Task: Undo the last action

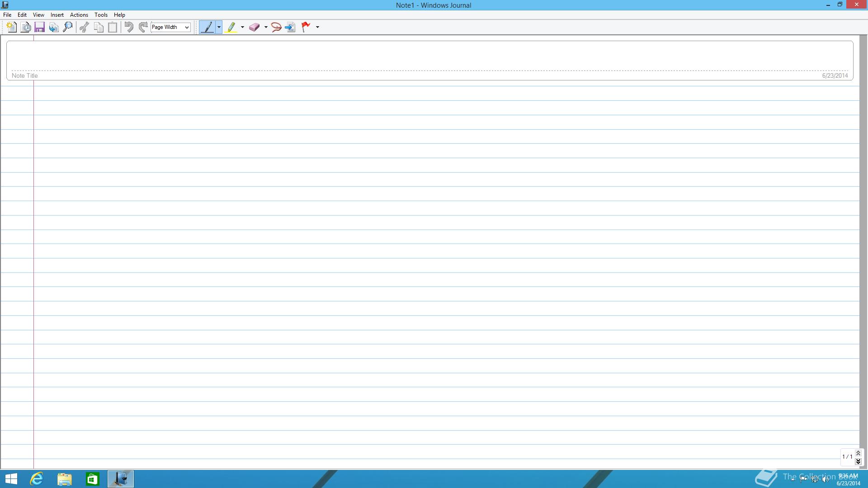Action: [129, 27]
